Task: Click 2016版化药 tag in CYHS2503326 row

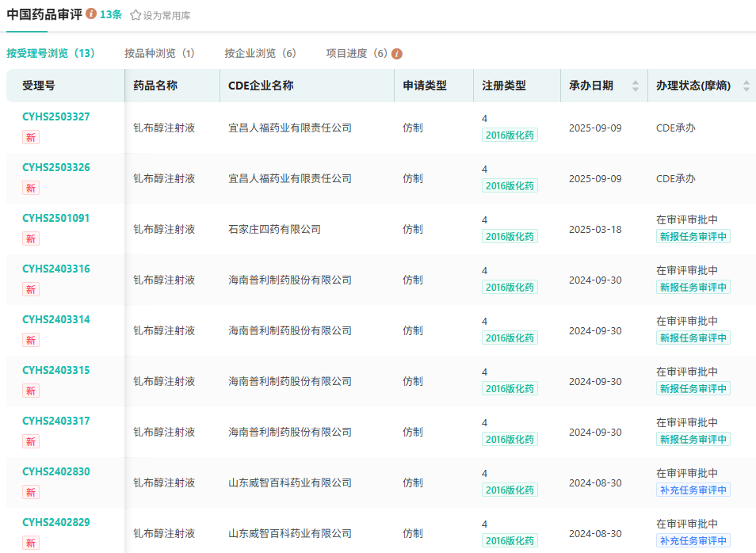Action: (510, 185)
